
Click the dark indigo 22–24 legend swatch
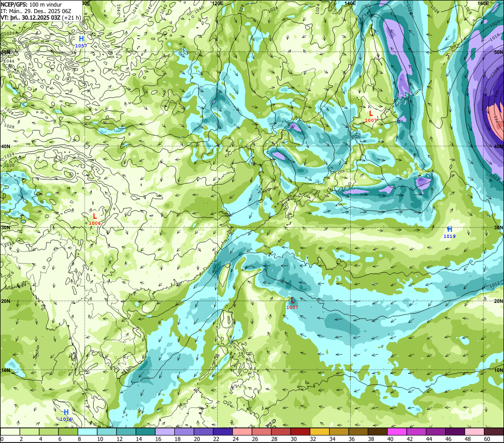(x=223, y=431)
